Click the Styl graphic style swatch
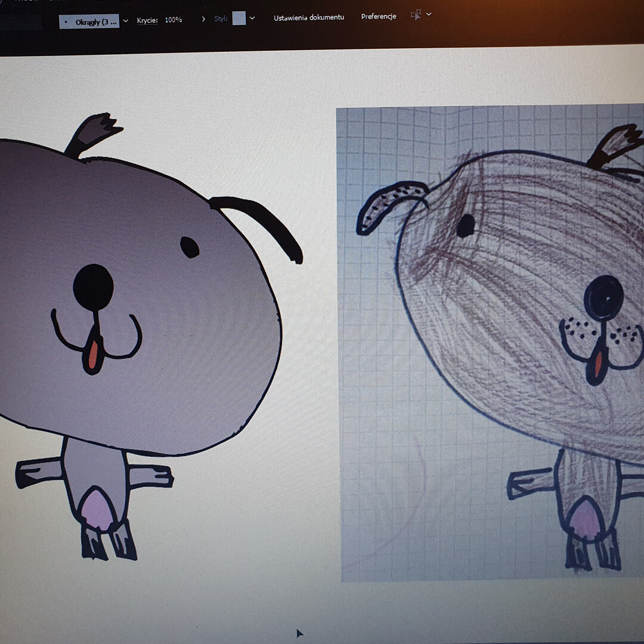Viewport: 644px width, 644px height. [x=239, y=18]
